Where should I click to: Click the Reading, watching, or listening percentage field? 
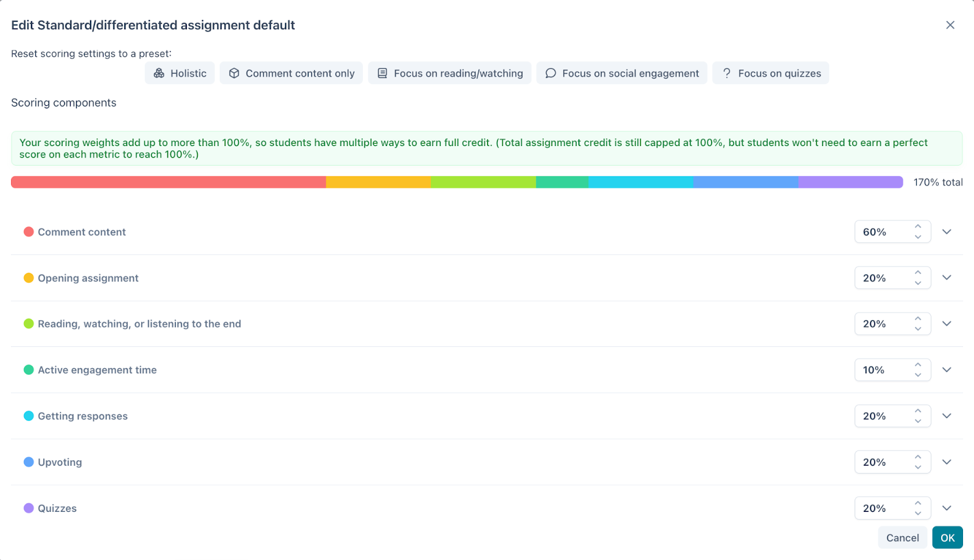(883, 324)
